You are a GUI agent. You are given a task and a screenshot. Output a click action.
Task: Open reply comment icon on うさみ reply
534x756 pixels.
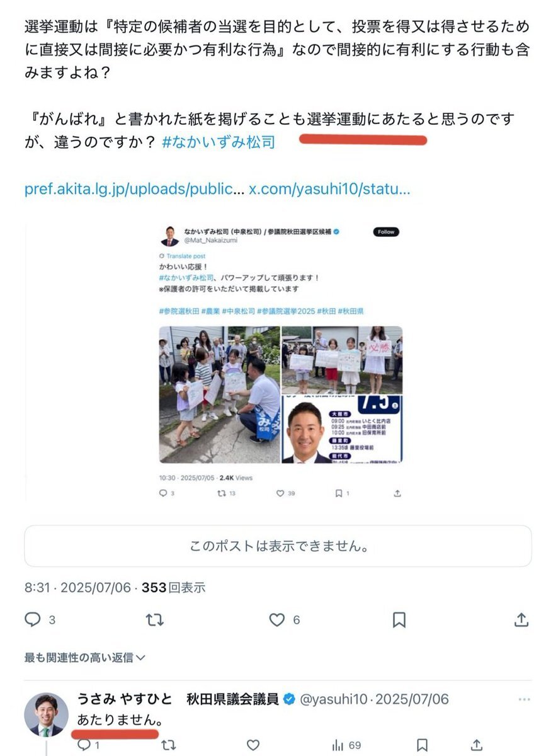[x=84, y=746]
